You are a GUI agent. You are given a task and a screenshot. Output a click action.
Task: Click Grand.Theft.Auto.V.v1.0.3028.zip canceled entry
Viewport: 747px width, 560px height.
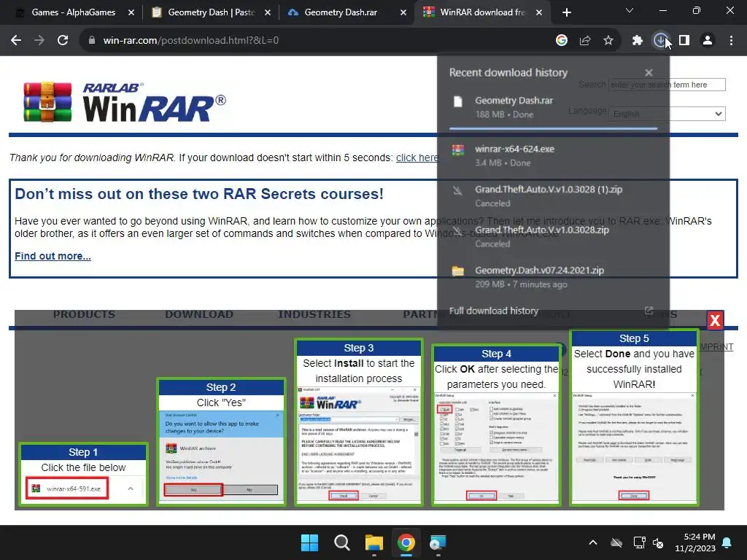coord(553,237)
